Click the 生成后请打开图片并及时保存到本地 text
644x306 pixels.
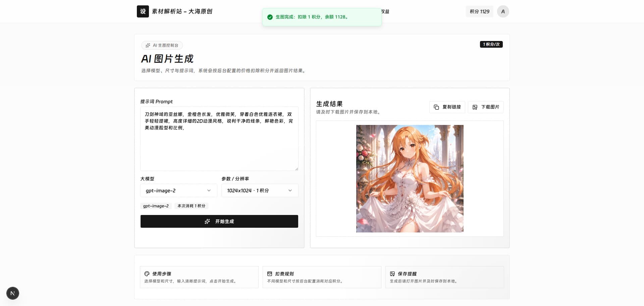[424, 281]
